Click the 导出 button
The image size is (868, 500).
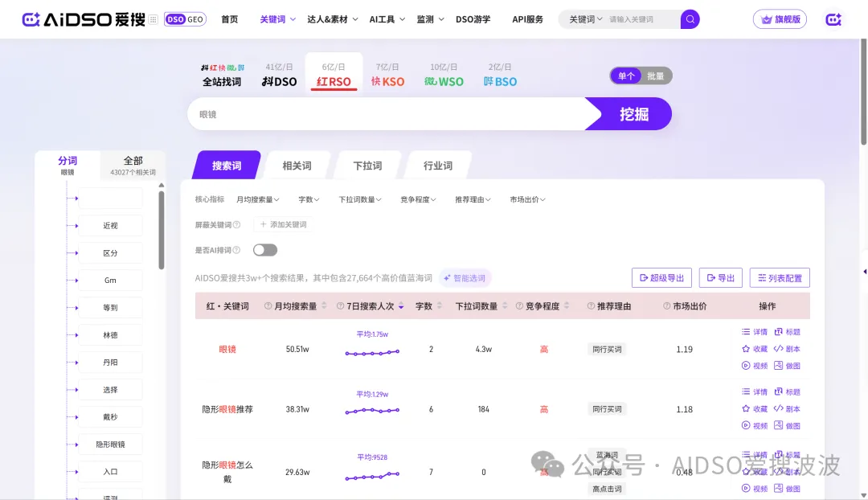coord(721,278)
